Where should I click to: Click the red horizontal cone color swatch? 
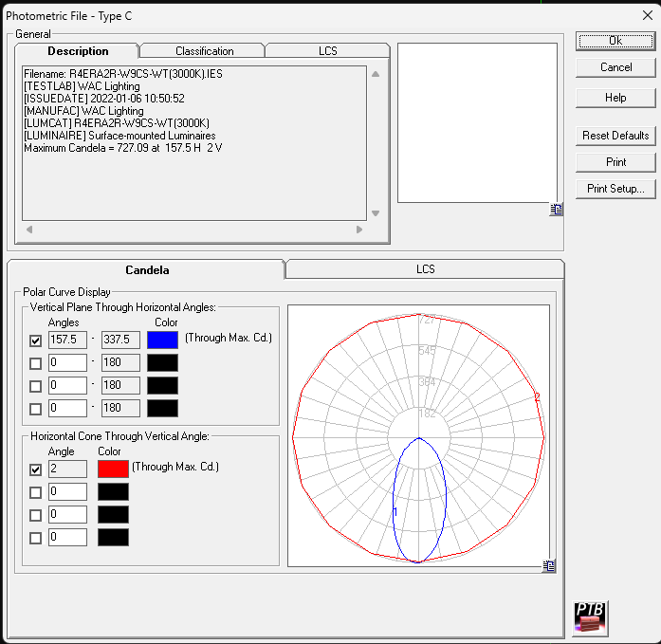click(x=113, y=469)
